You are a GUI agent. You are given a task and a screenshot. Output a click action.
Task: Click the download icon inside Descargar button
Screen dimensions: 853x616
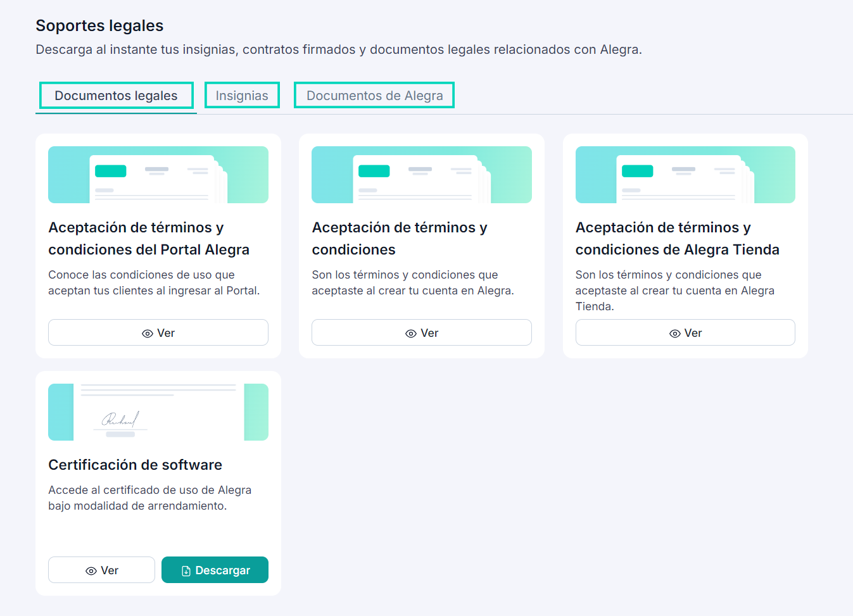pyautogui.click(x=185, y=570)
